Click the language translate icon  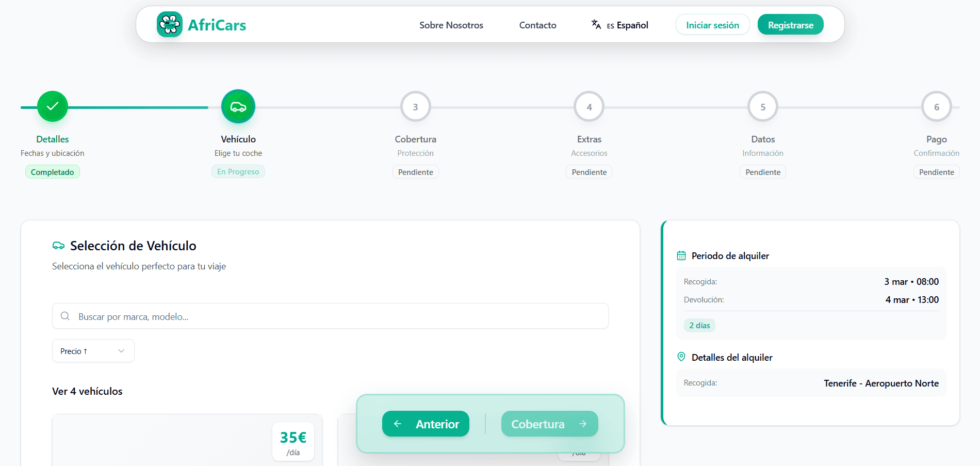(596, 25)
